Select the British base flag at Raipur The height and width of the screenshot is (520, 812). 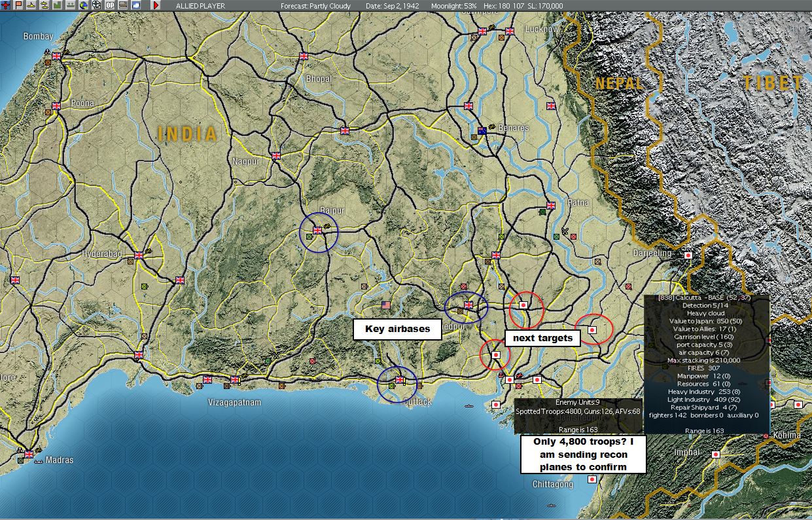[x=318, y=231]
